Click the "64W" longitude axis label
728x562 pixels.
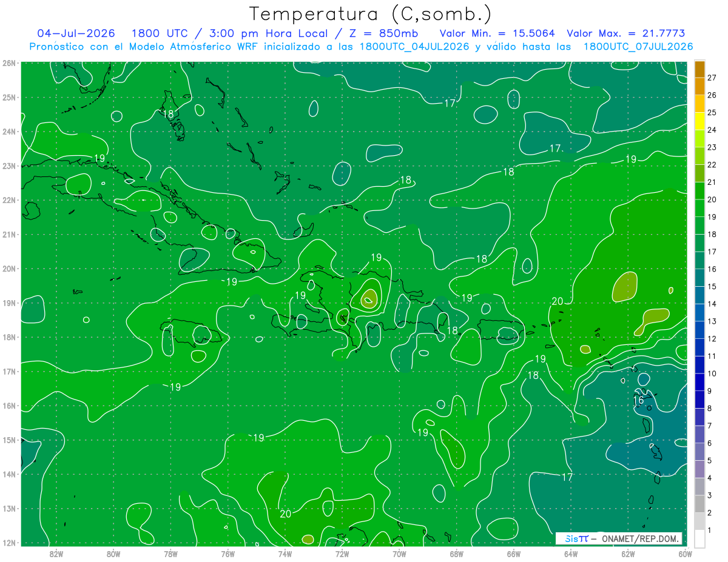point(570,554)
